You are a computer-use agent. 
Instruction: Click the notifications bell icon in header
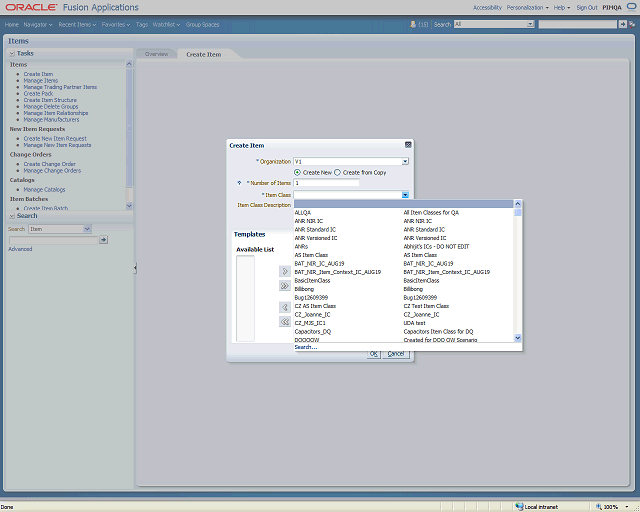click(413, 24)
